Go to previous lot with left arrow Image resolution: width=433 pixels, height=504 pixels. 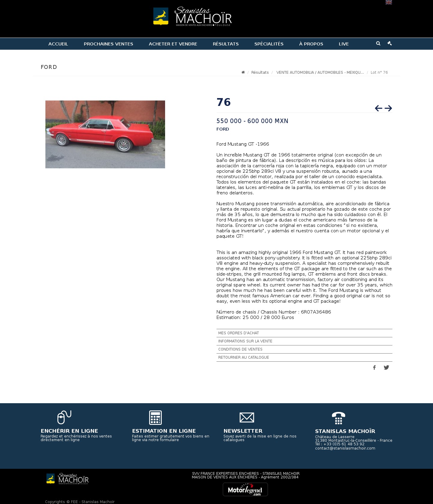(x=379, y=108)
